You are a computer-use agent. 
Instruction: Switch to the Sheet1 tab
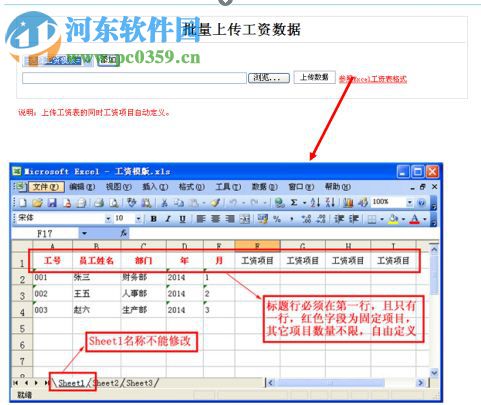pos(71,383)
